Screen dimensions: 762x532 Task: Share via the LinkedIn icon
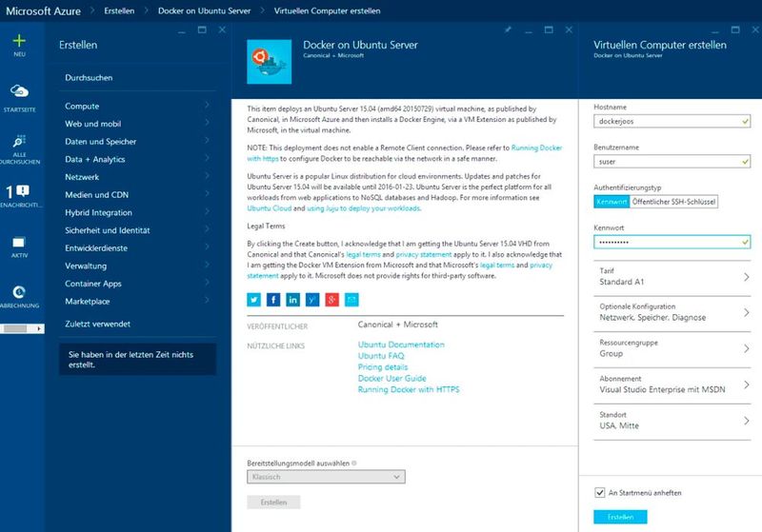[x=293, y=300]
